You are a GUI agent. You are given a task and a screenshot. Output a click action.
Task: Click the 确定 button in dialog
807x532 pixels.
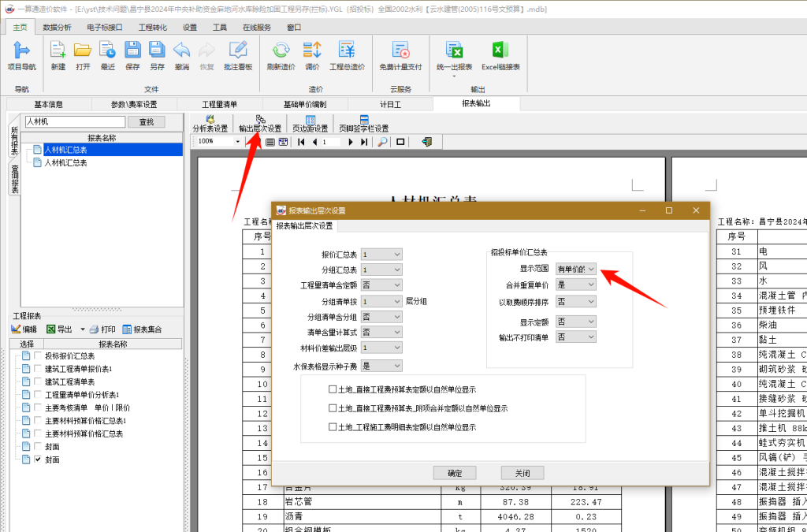pyautogui.click(x=455, y=474)
